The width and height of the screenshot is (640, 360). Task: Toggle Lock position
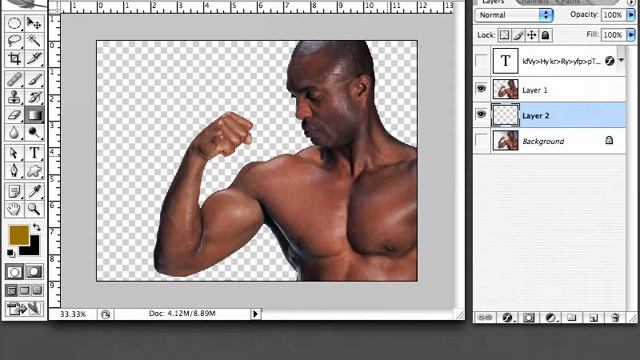point(531,35)
